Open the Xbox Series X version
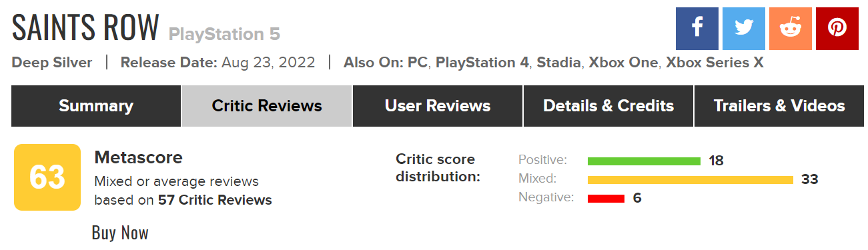The image size is (868, 250). (x=715, y=63)
